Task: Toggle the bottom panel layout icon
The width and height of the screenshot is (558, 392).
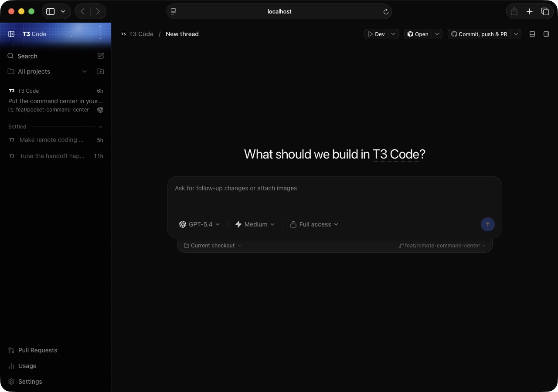Action: point(532,34)
